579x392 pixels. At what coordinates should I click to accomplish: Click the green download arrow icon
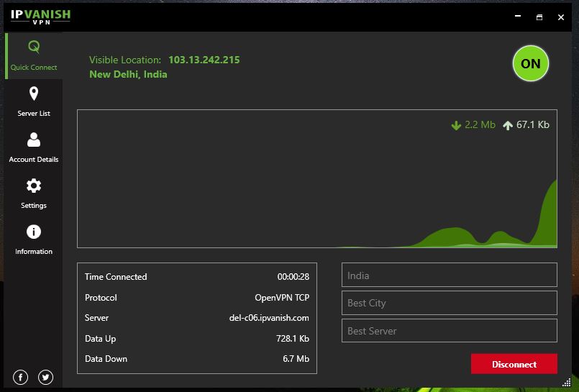coord(456,125)
